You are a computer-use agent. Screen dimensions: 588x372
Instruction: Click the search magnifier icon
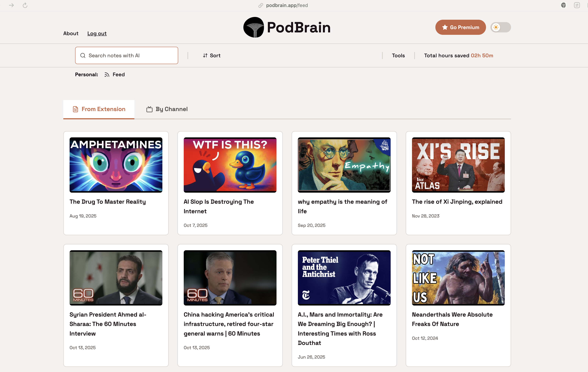[x=83, y=55]
